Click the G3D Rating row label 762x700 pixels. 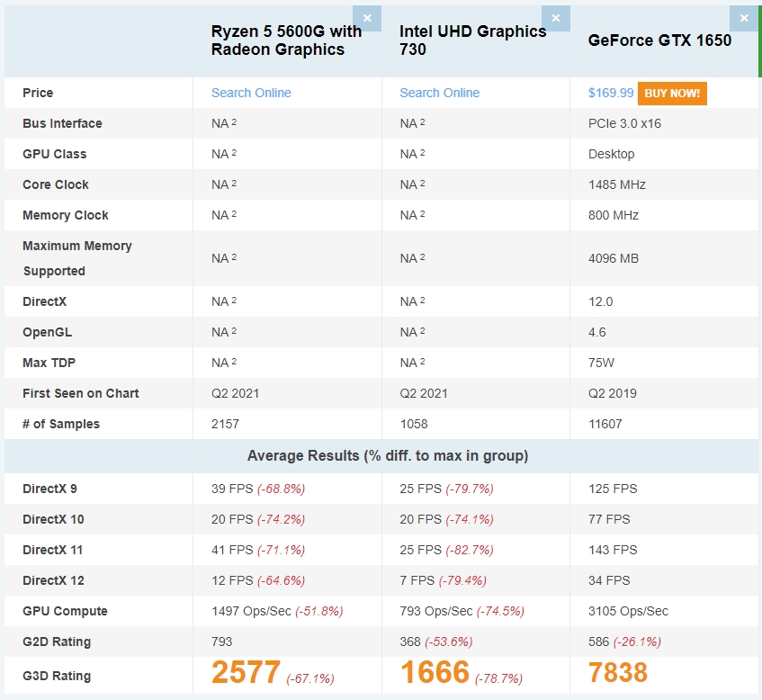click(57, 677)
